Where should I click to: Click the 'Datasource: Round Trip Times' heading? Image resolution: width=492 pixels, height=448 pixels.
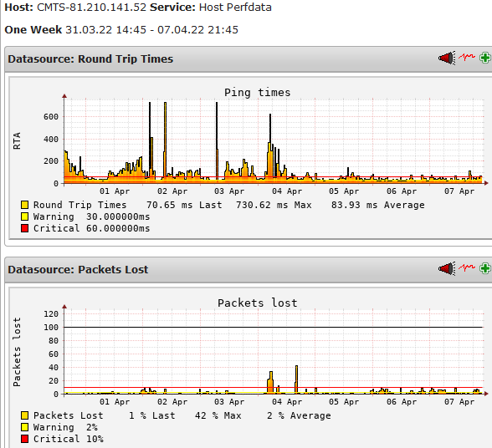(x=90, y=59)
